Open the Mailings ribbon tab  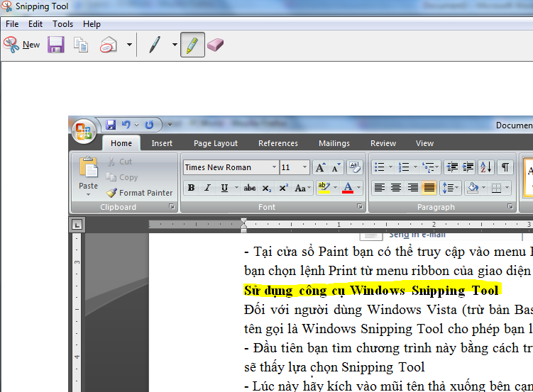pyautogui.click(x=334, y=143)
